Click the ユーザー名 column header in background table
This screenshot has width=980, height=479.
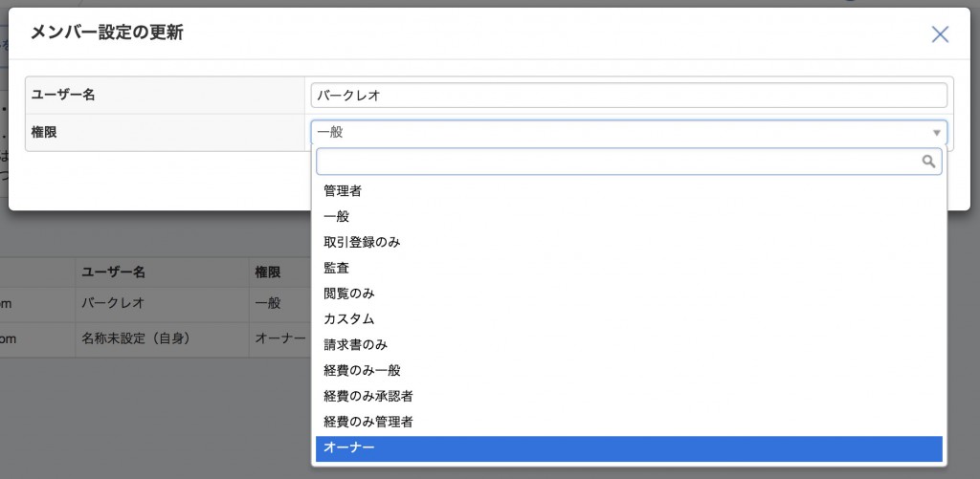click(x=113, y=272)
